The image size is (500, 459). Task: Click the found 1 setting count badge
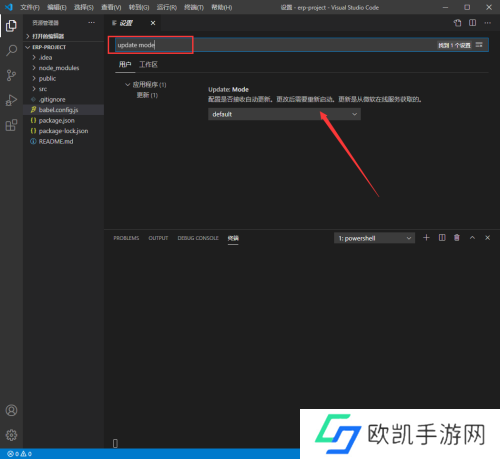[x=454, y=45]
